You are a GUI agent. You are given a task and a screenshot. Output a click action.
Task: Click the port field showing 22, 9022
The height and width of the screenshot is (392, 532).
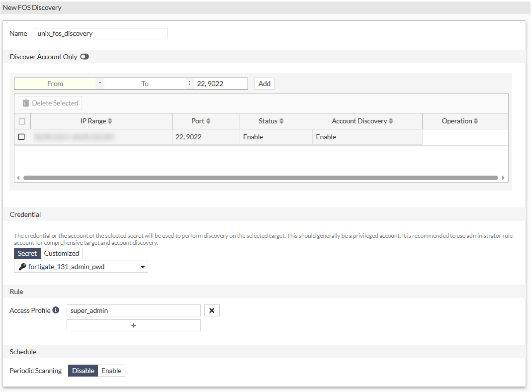(221, 84)
